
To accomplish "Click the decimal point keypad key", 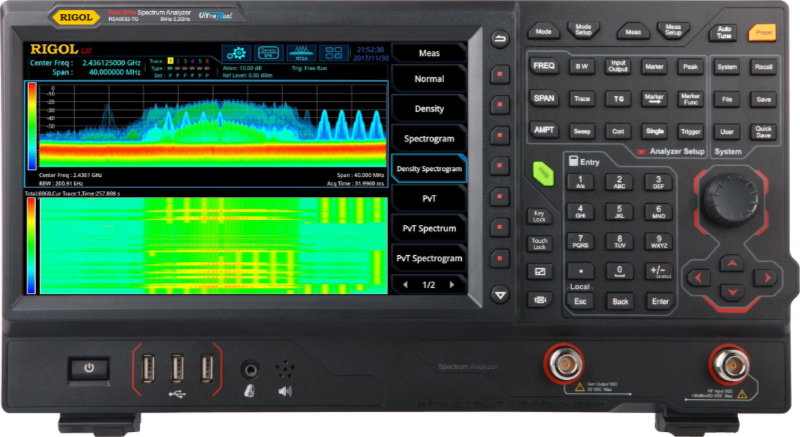I will [581, 271].
